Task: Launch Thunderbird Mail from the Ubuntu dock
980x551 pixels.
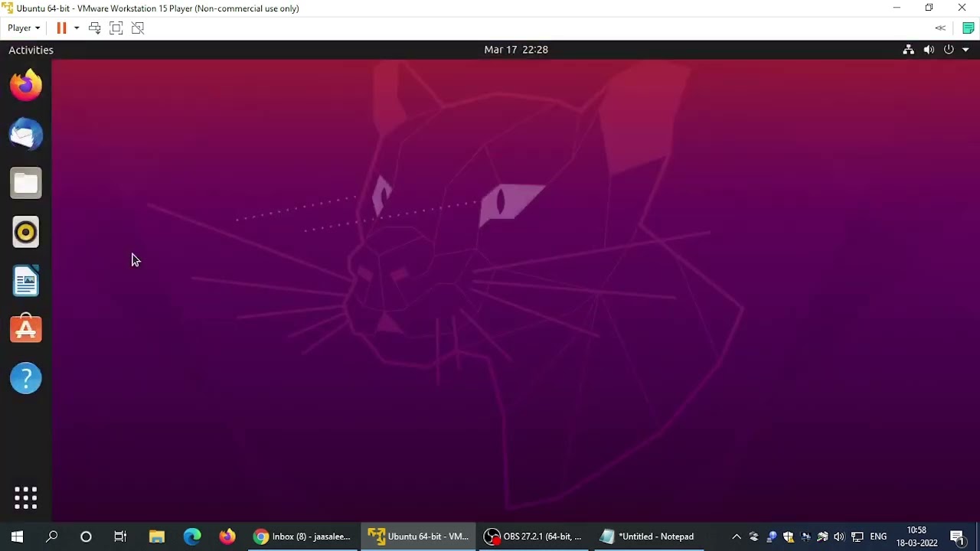Action: pyautogui.click(x=26, y=134)
